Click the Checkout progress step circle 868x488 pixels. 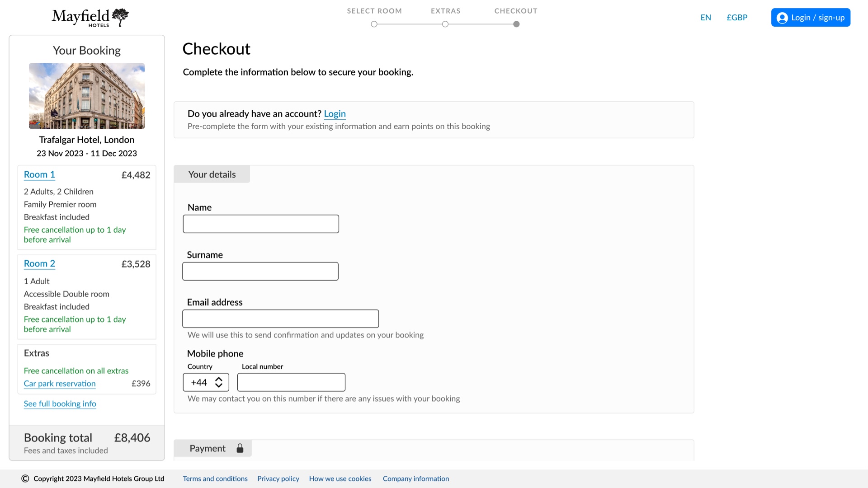[x=516, y=24]
